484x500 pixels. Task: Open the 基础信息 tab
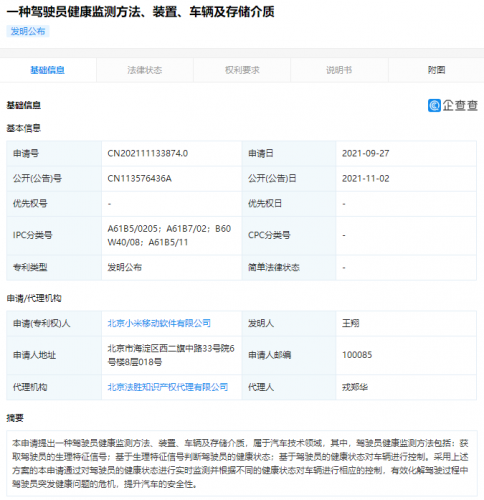[x=48, y=70]
